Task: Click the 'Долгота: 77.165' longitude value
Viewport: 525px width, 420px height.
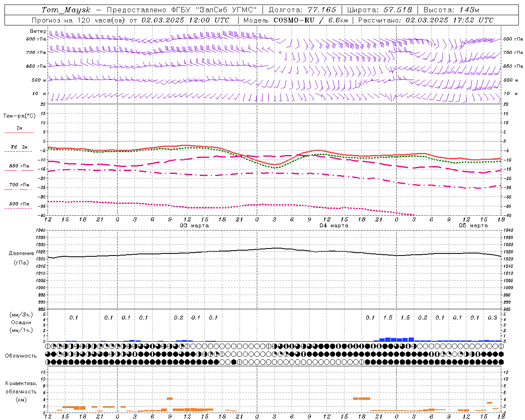Action: tap(302, 10)
